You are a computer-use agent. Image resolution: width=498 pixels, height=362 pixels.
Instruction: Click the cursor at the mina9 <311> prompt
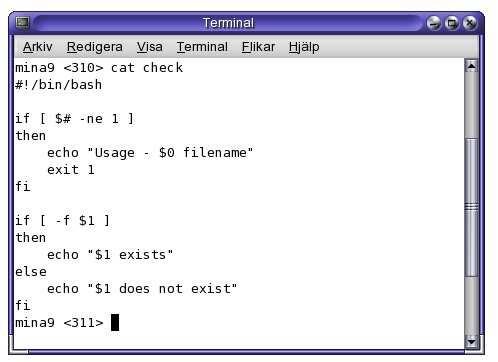pos(115,322)
